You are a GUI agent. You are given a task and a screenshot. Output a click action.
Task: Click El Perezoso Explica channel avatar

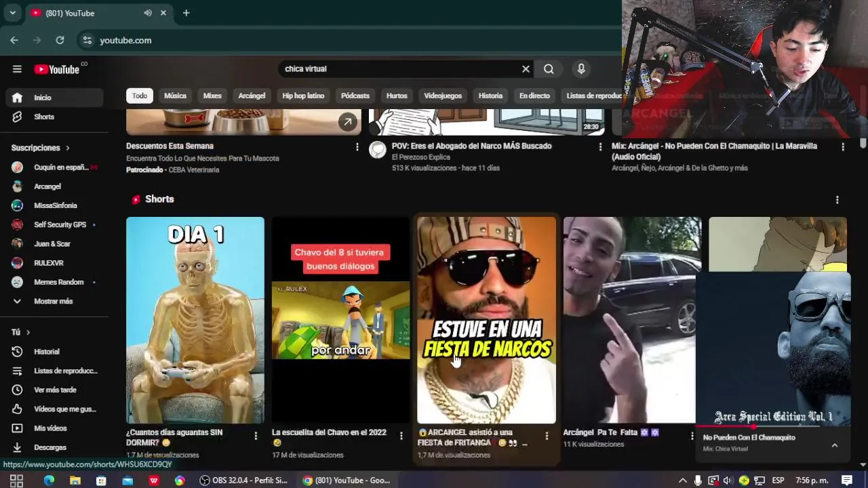coord(377,150)
